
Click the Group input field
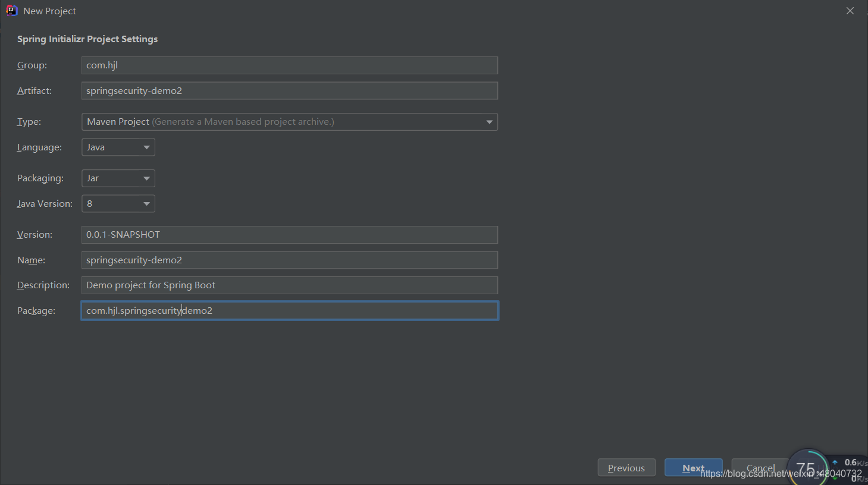click(289, 65)
